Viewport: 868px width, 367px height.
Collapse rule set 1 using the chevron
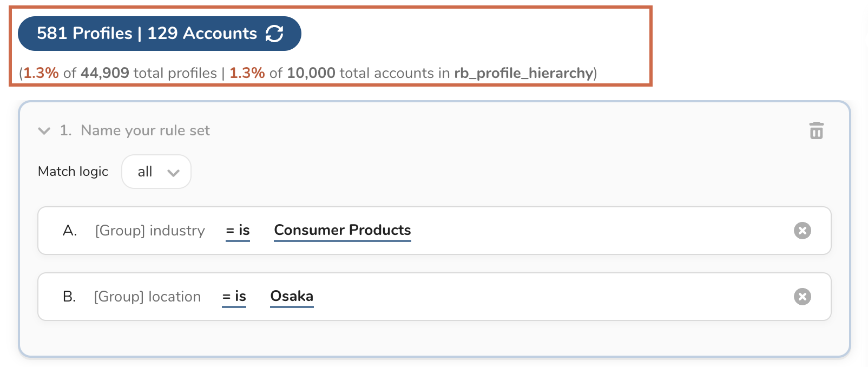tap(44, 130)
